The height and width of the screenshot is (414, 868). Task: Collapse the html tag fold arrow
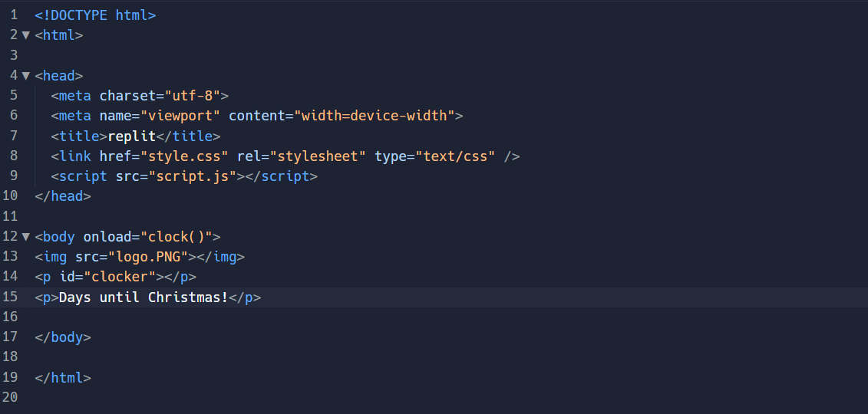pos(25,34)
